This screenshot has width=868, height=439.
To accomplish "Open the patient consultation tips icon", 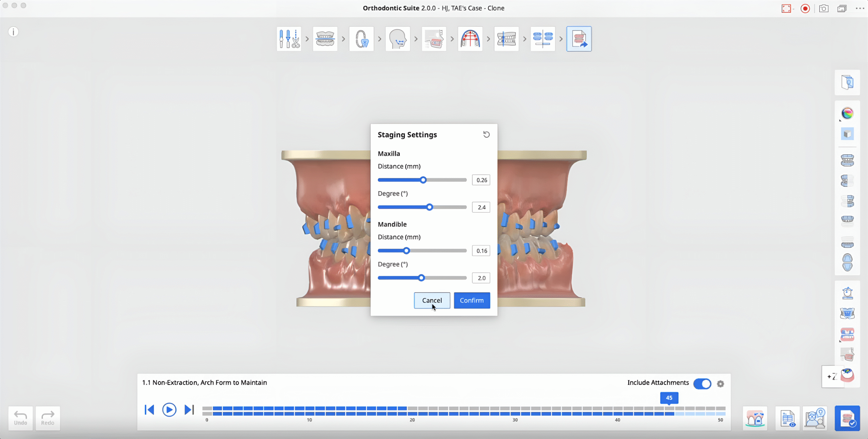I will pos(815,419).
